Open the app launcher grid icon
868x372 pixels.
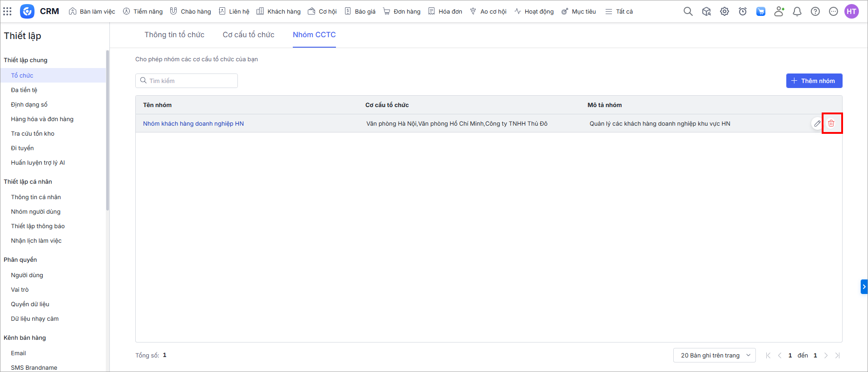(7, 11)
